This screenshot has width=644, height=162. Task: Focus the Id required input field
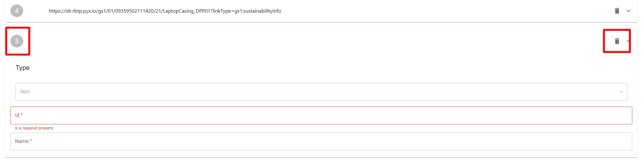pyautogui.click(x=321, y=115)
